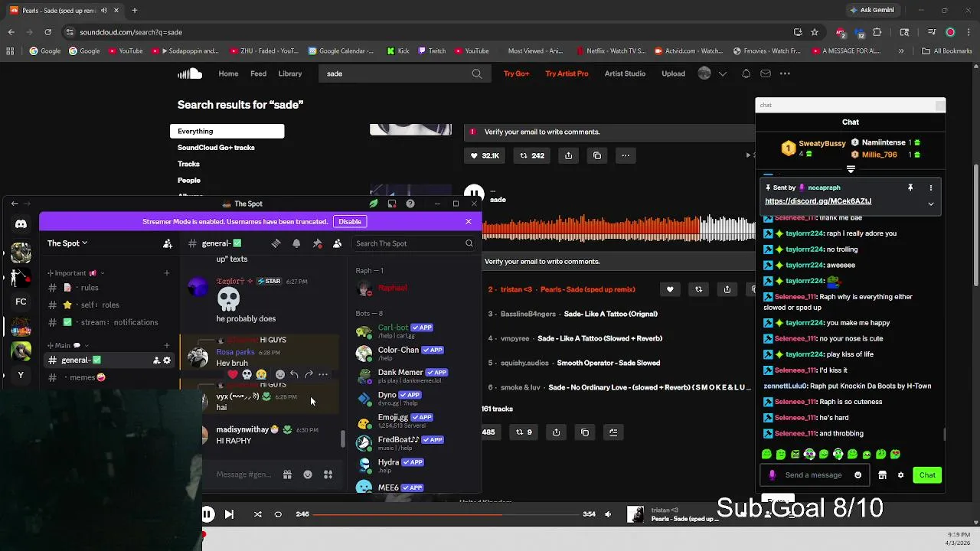
Task: Open more options on Rosa parks message
Action: 323,374
